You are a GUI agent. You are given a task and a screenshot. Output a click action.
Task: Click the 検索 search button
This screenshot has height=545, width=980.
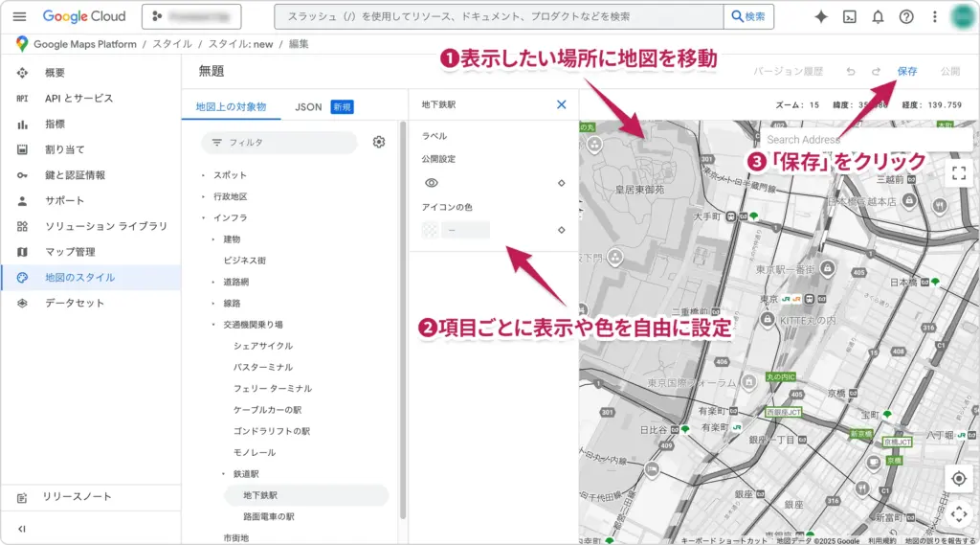point(748,17)
